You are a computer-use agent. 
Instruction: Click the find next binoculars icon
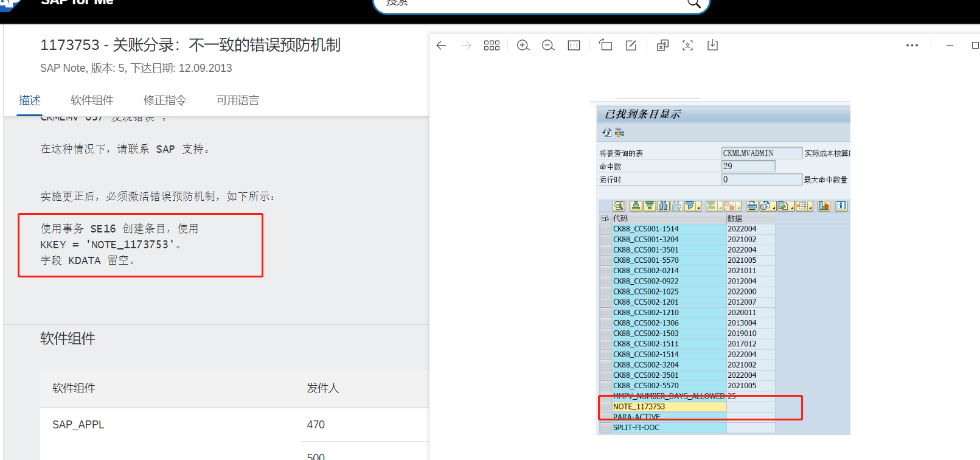(x=676, y=206)
